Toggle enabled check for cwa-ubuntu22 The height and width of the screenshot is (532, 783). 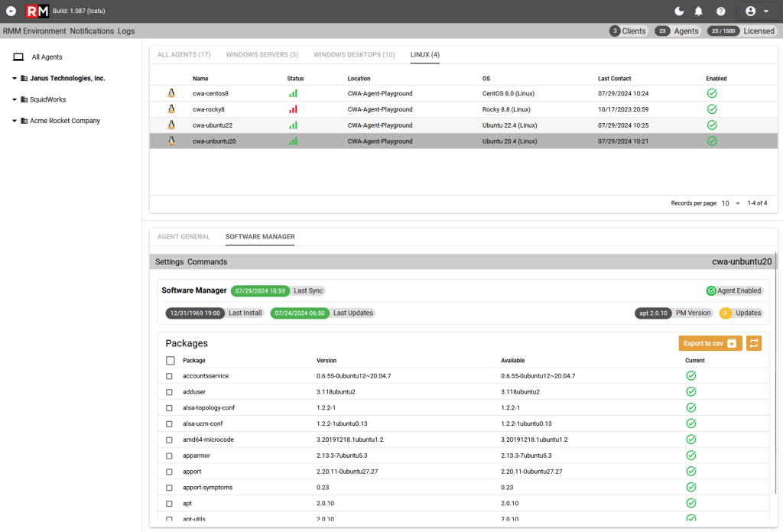pos(712,125)
